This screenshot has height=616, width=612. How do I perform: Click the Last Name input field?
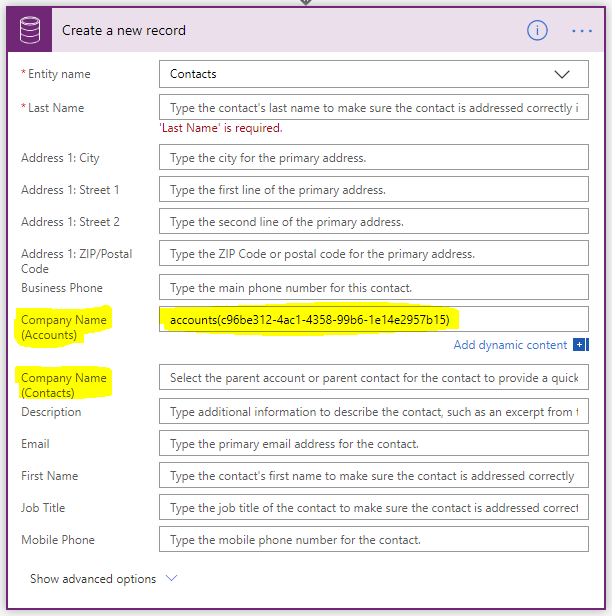click(373, 107)
